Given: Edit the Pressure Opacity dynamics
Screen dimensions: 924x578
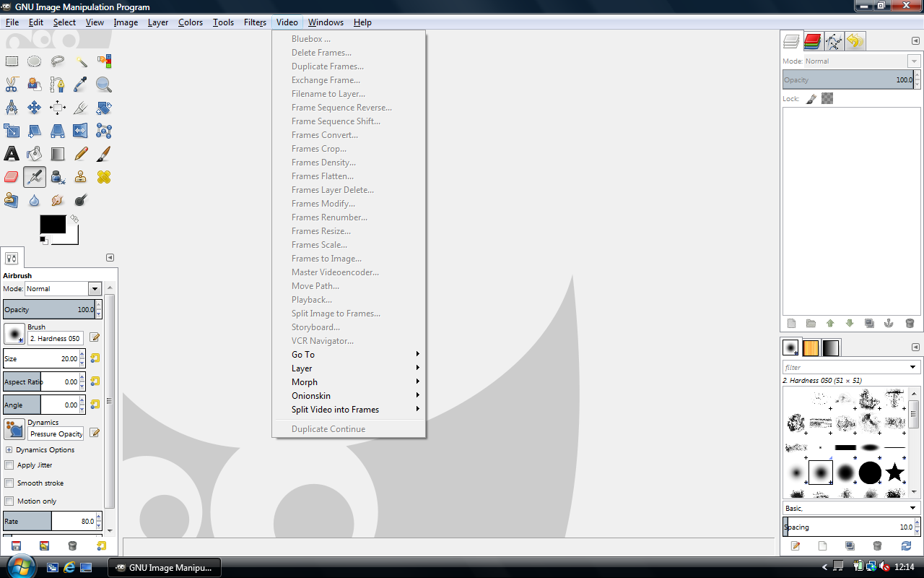Looking at the screenshot, I should [94, 433].
